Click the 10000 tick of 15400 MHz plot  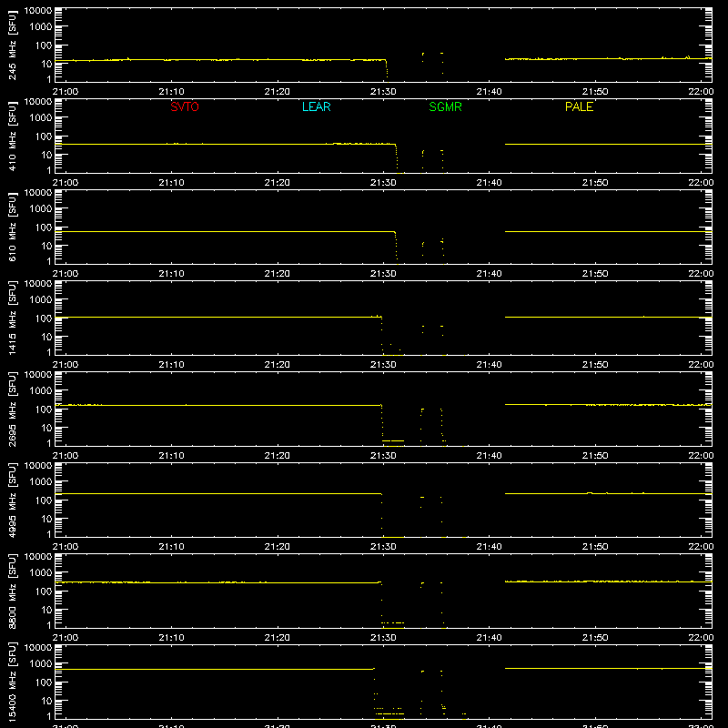[38, 648]
